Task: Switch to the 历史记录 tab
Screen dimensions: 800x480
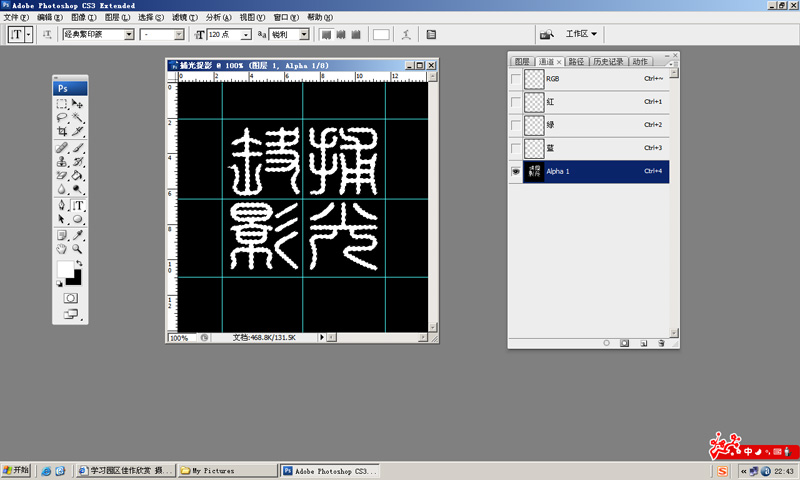Action: coord(605,62)
